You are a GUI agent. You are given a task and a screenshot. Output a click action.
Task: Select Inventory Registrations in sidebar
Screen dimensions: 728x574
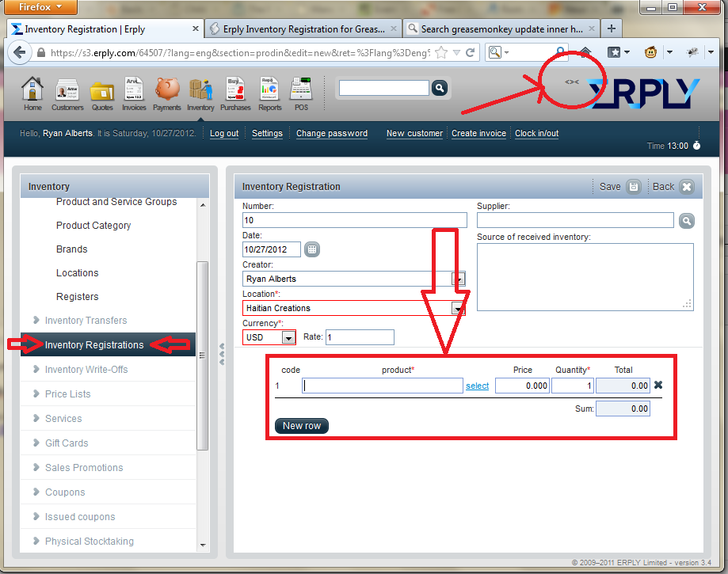(x=108, y=344)
